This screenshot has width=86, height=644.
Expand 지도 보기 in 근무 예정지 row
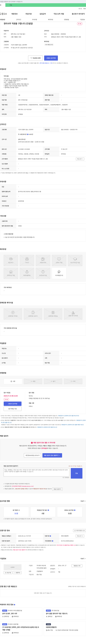[80, 159]
